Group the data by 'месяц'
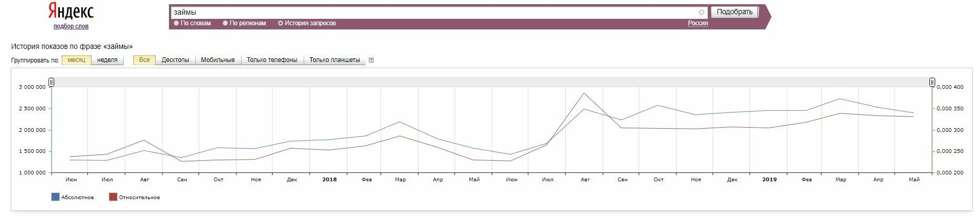Viewport: 980px width, 217px height. (76, 60)
